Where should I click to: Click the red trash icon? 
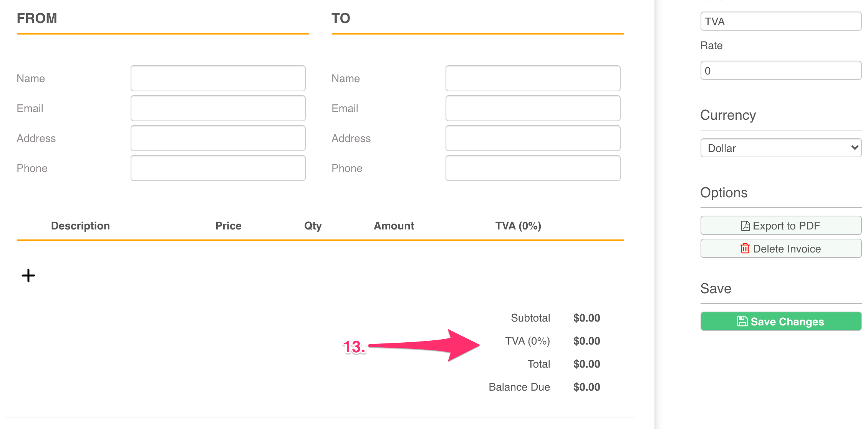(x=745, y=249)
